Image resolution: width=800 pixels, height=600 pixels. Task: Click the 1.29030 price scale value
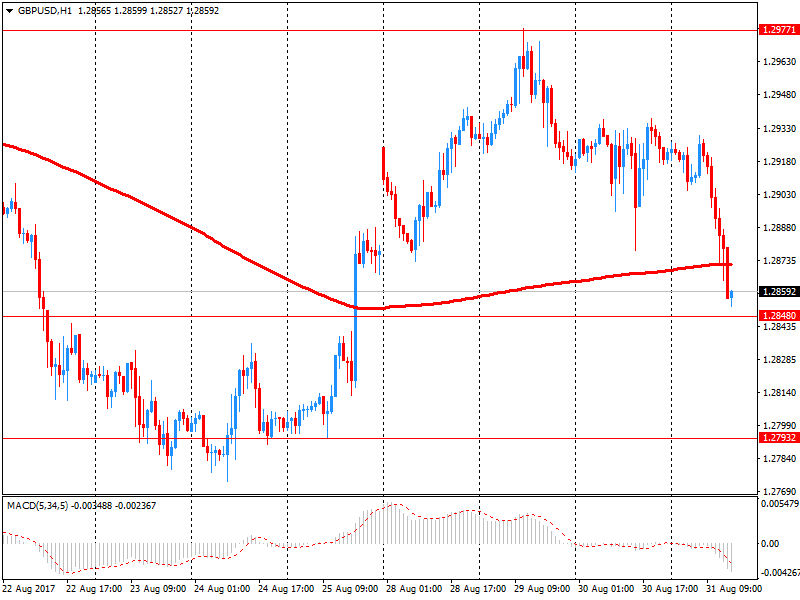(779, 195)
